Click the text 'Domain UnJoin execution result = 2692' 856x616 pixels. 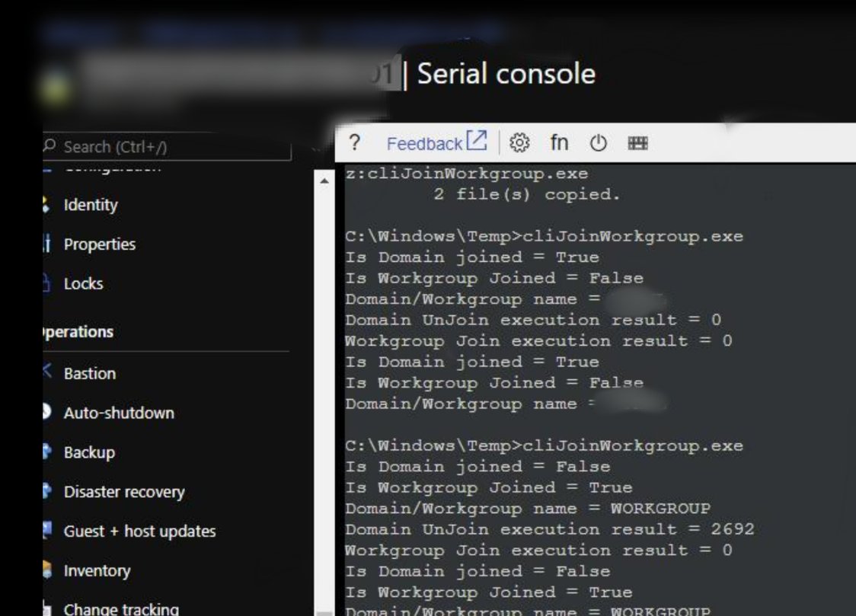(549, 529)
